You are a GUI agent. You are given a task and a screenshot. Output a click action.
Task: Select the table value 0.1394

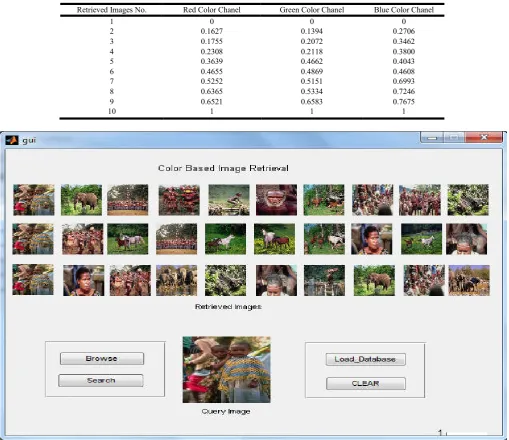pyautogui.click(x=312, y=31)
